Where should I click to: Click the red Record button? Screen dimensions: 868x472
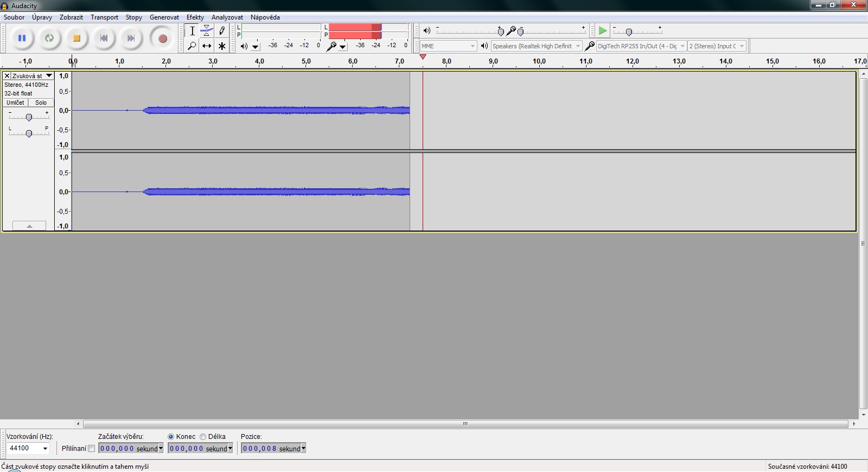pos(162,39)
